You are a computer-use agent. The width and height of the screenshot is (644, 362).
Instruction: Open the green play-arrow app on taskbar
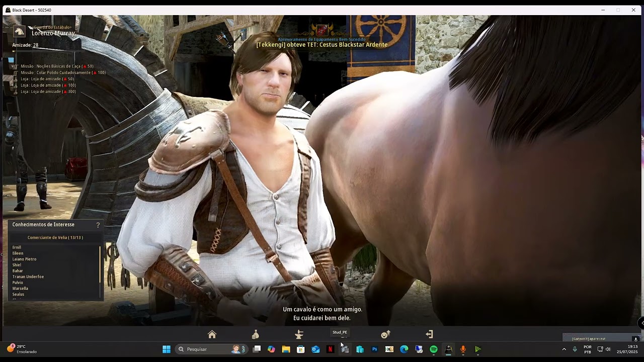click(478, 349)
